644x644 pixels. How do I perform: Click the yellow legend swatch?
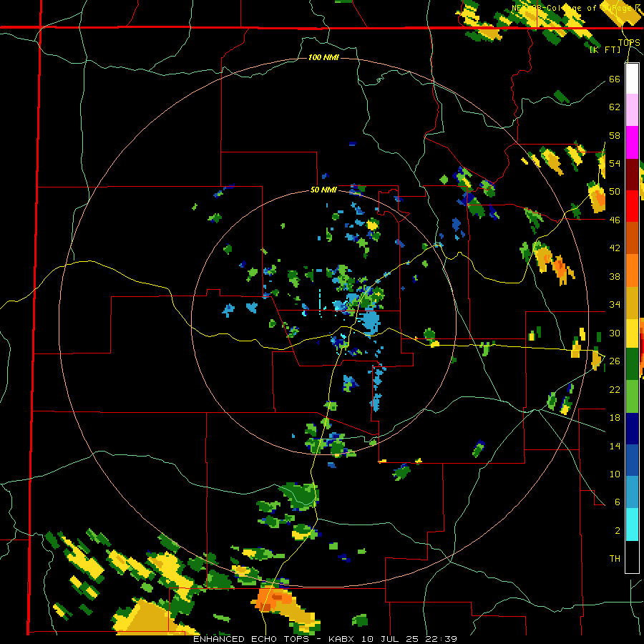(x=632, y=333)
